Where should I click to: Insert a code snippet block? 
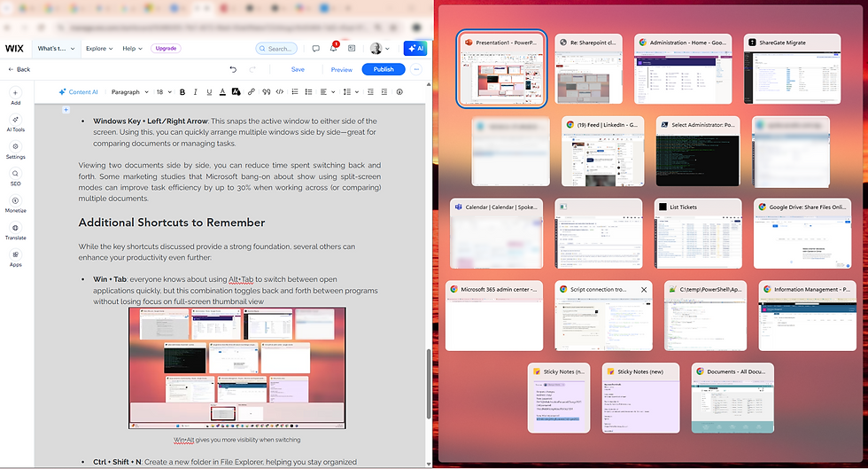point(280,92)
